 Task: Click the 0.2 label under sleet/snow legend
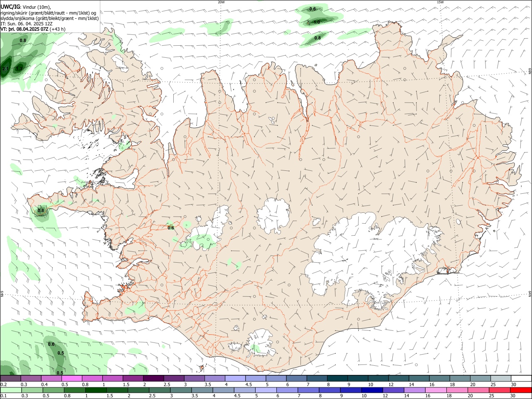click(3, 384)
